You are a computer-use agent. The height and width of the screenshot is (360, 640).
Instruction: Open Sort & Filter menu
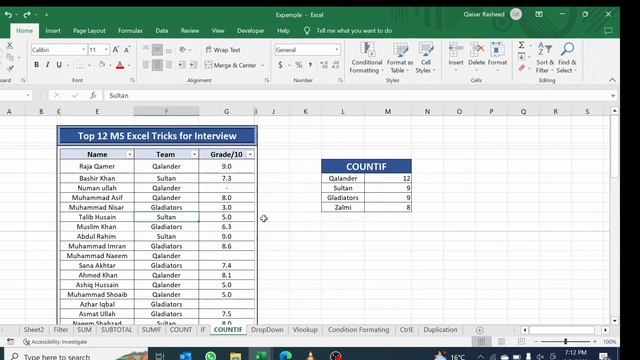point(545,58)
